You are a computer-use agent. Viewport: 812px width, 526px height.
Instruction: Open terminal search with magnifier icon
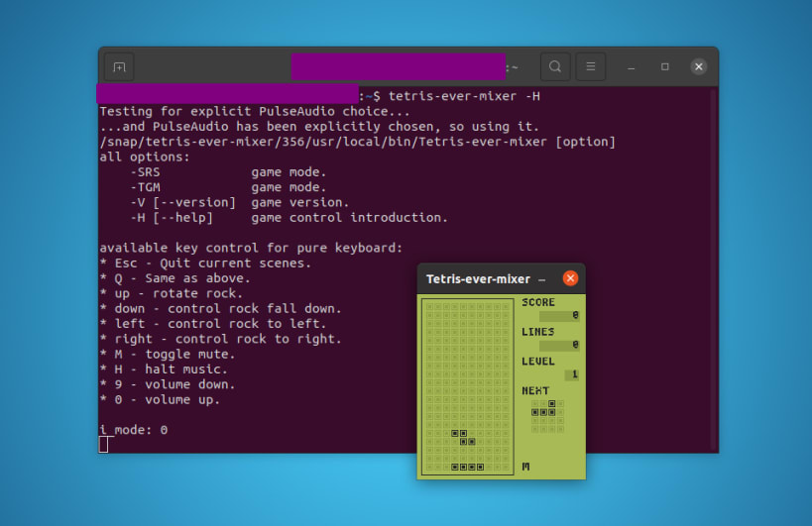click(555, 66)
